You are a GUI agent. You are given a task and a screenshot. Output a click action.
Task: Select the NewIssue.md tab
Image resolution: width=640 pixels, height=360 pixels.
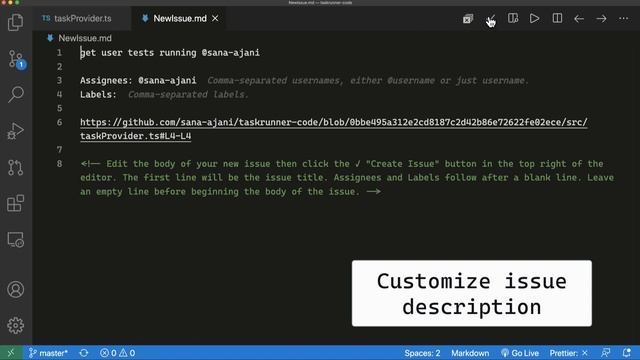coord(180,18)
